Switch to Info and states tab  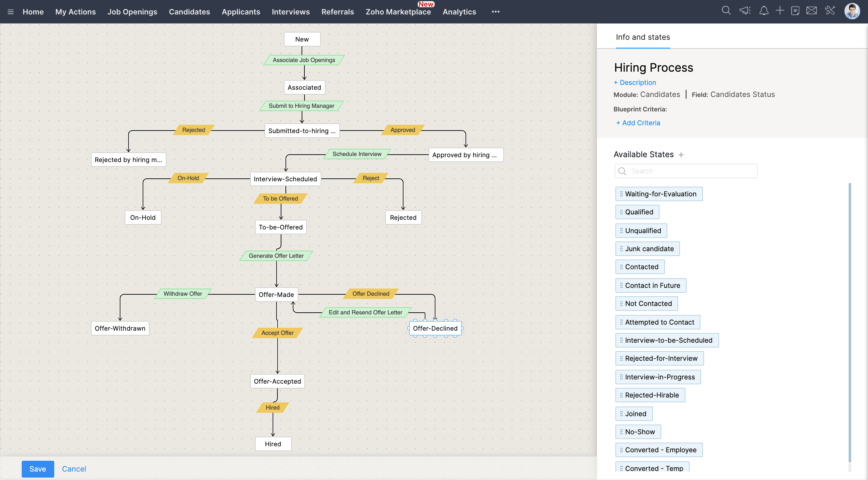click(x=643, y=37)
